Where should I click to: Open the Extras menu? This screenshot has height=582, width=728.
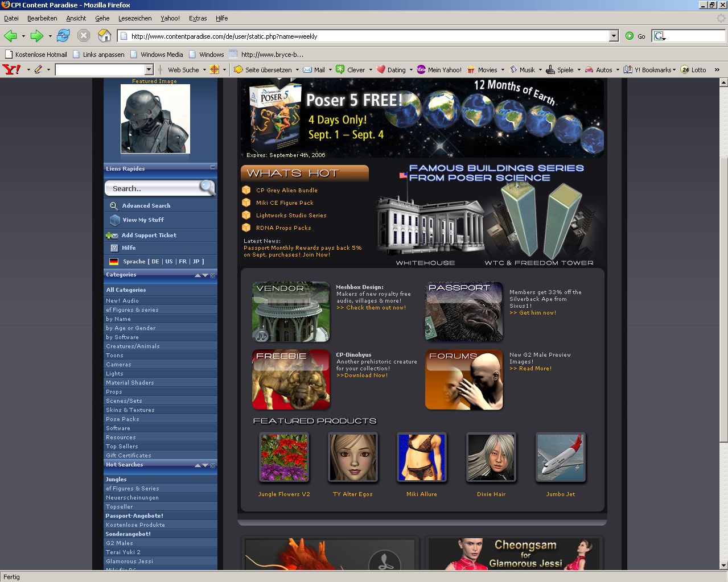tap(198, 18)
